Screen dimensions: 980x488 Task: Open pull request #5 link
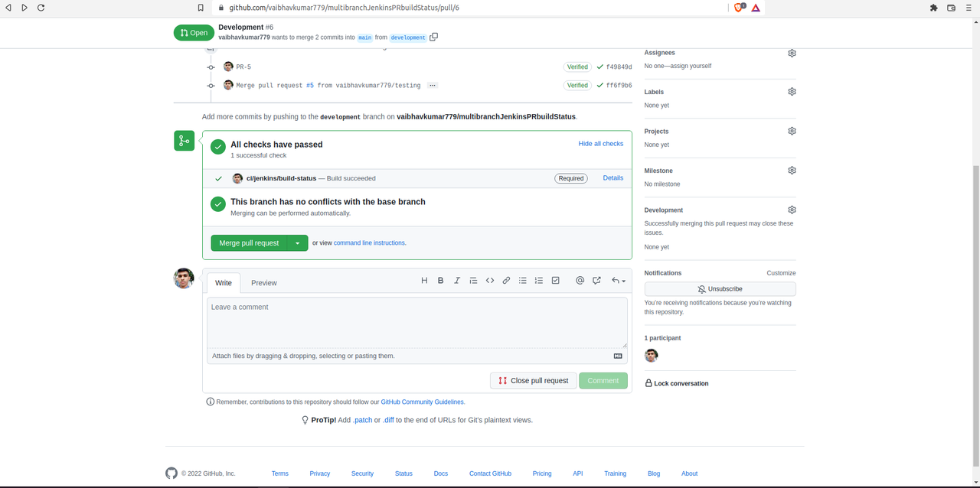pyautogui.click(x=310, y=86)
